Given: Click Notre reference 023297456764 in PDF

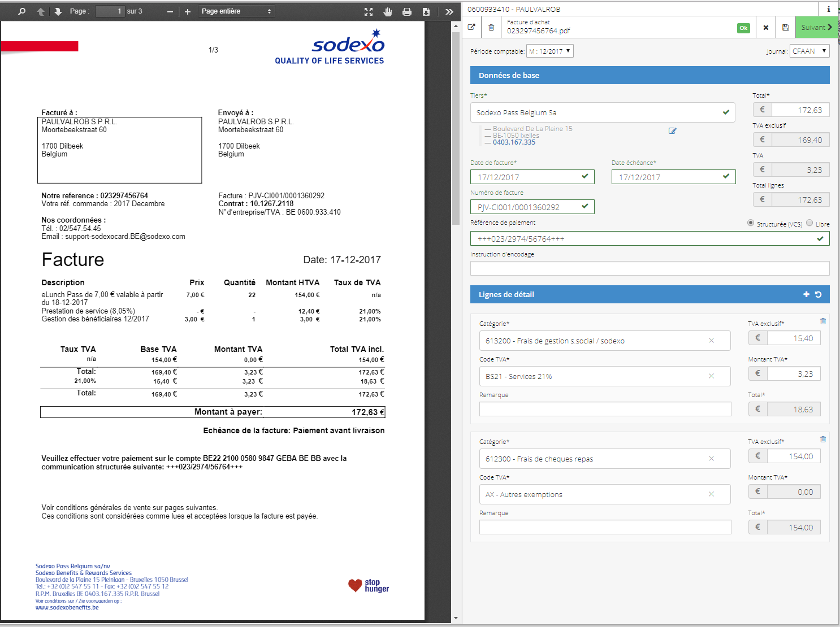Looking at the screenshot, I should (x=94, y=195).
